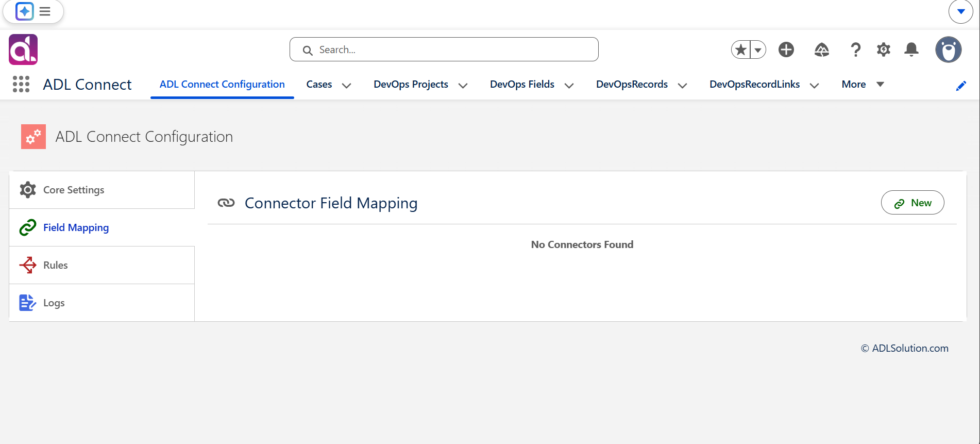Focus the global Search box

click(444, 50)
